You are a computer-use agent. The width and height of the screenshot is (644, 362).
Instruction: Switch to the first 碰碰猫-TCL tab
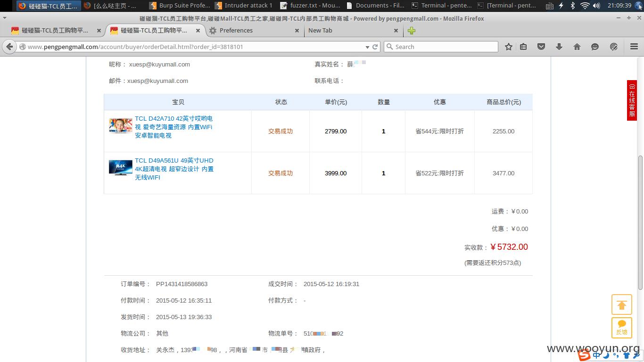coord(56,31)
